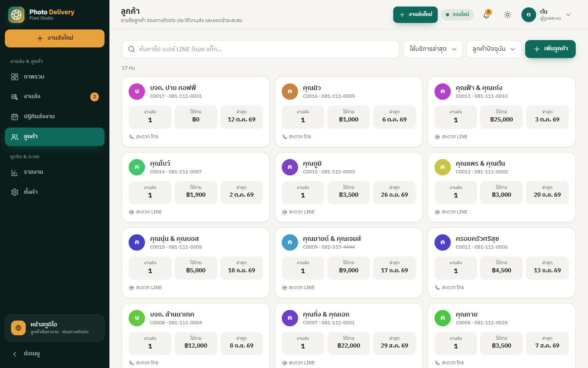Open the ลูกค้าปัจจุบัน filter dropdown
Image resolution: width=588 pixels, height=368 pixels.
tap(494, 49)
